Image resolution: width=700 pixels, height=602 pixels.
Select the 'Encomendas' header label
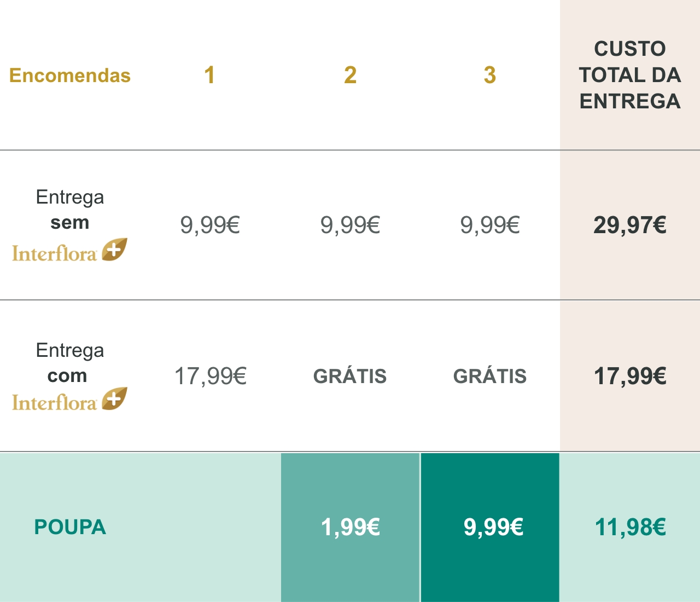pyautogui.click(x=70, y=76)
